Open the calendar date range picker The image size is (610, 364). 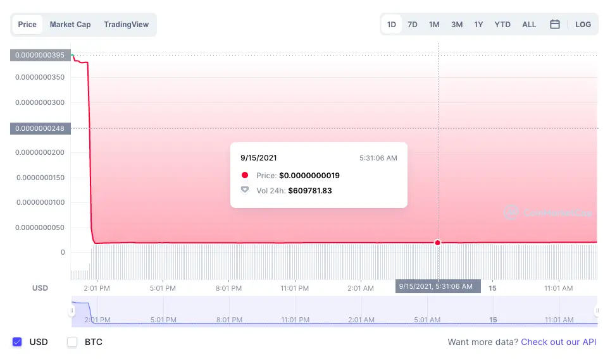555,25
